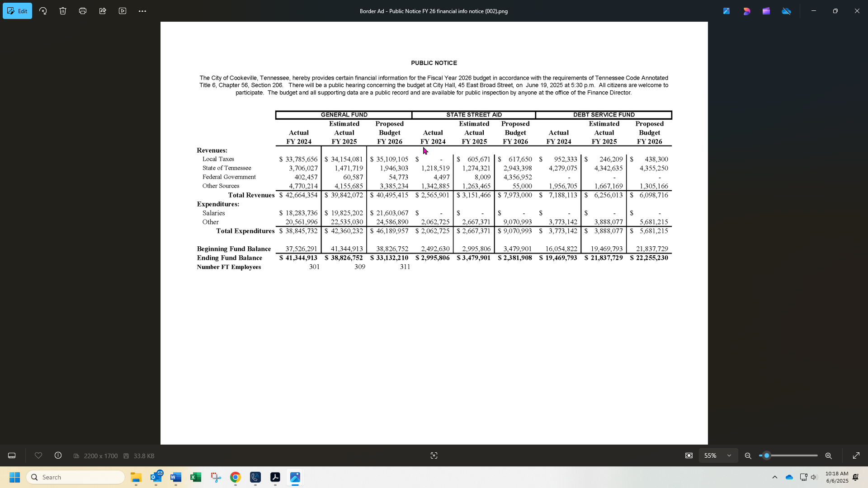Screen dimensions: 868x488
Task: Toggle zoom to fit icon
Action: tap(689, 455)
